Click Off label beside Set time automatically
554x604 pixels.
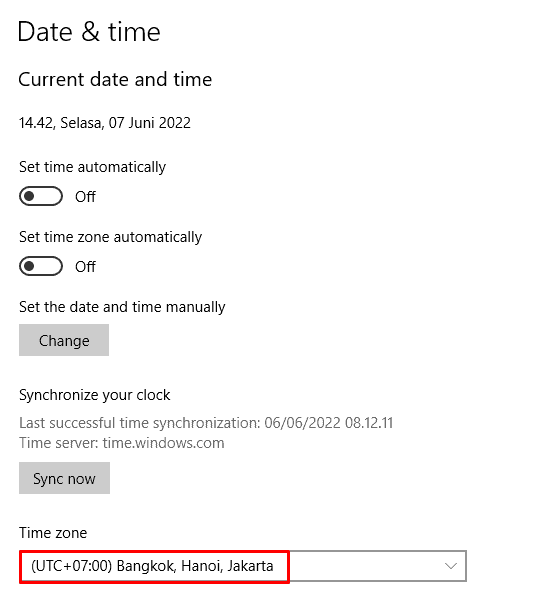click(x=85, y=197)
